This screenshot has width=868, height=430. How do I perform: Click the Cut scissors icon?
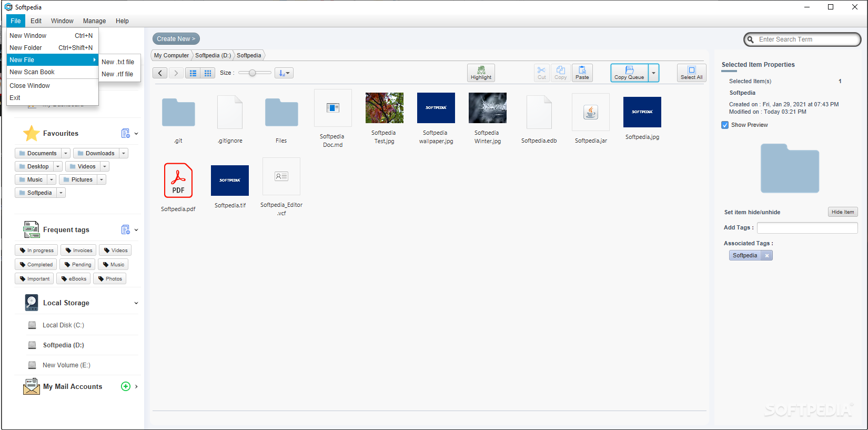tap(541, 73)
